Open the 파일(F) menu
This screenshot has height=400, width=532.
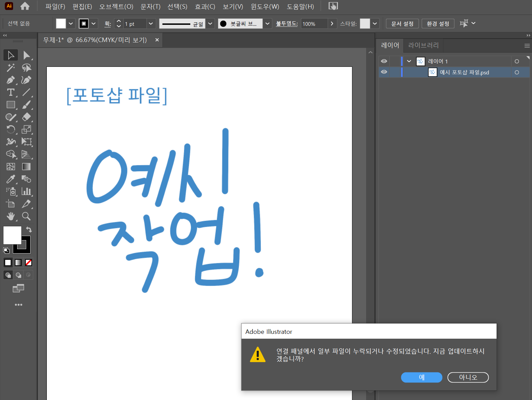tap(55, 6)
